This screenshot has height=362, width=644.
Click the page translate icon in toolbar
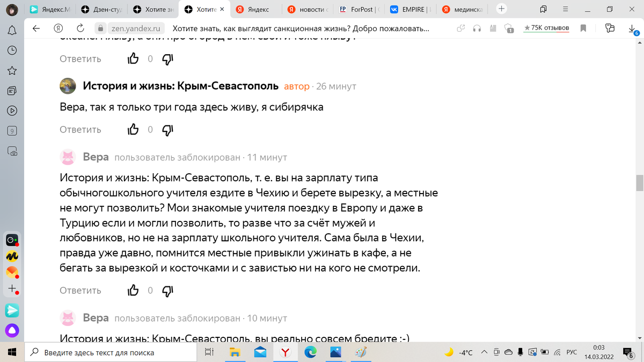point(493,28)
